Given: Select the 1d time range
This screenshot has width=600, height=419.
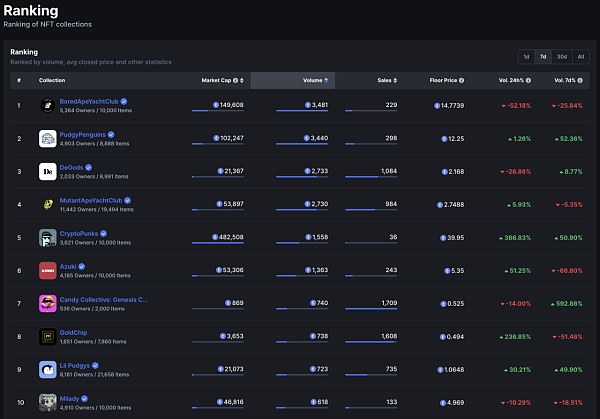Looking at the screenshot, I should tap(526, 56).
